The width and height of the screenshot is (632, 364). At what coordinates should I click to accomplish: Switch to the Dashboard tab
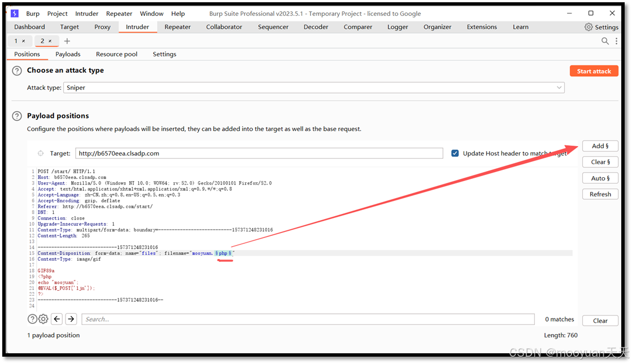(x=29, y=27)
